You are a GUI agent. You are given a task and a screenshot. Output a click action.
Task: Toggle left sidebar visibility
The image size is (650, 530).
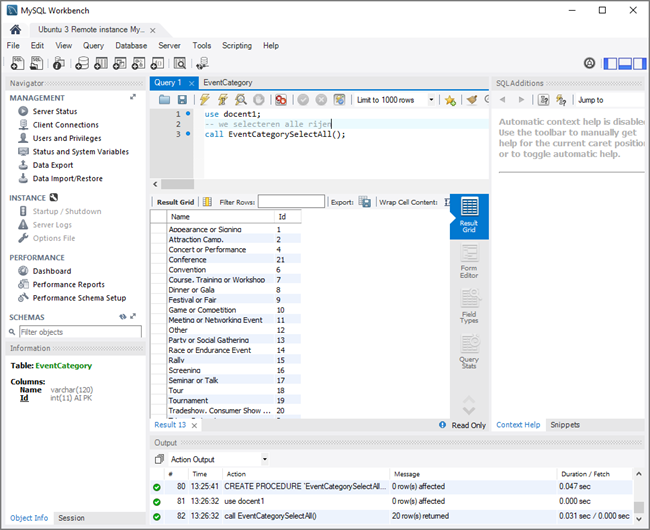point(610,63)
